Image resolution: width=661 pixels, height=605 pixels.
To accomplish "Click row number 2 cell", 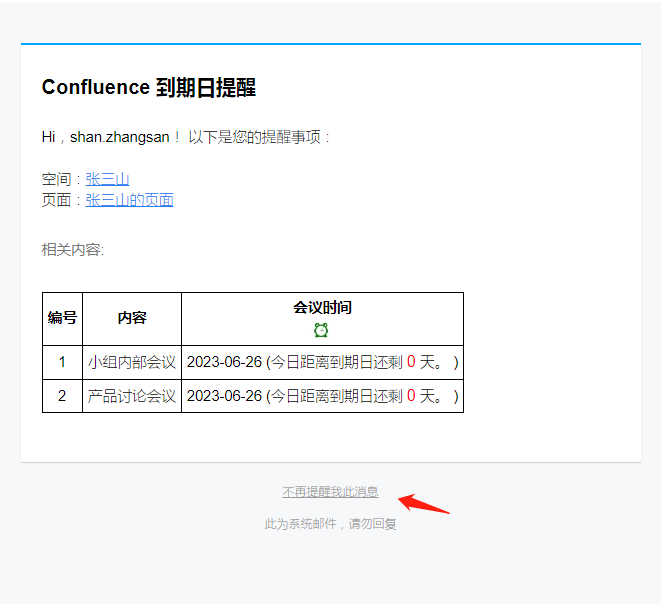I will (62, 396).
